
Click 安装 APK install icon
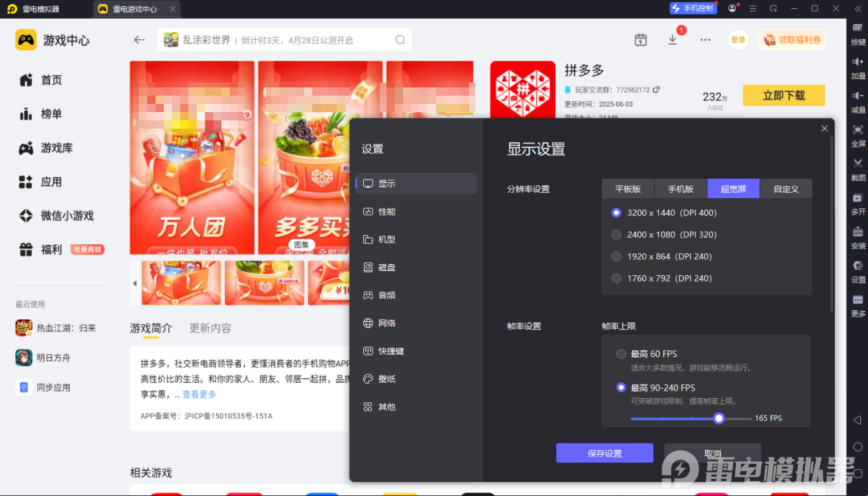pyautogui.click(x=858, y=238)
